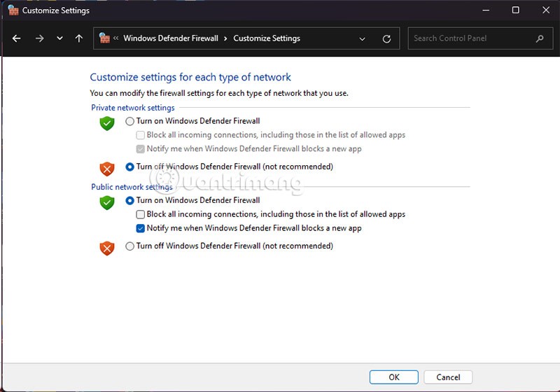
Task: Click the search magnifier icon
Action: click(x=540, y=38)
